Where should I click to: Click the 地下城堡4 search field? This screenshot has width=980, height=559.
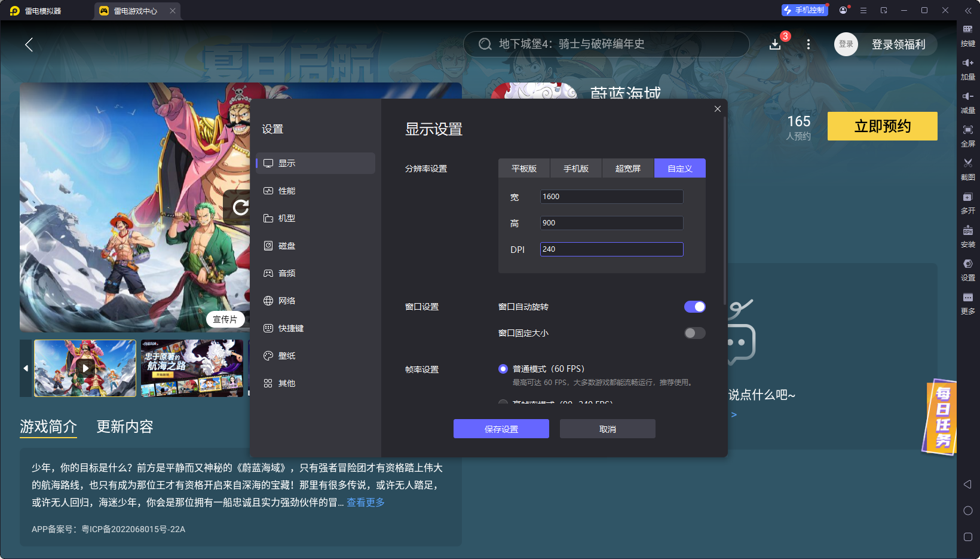(607, 44)
